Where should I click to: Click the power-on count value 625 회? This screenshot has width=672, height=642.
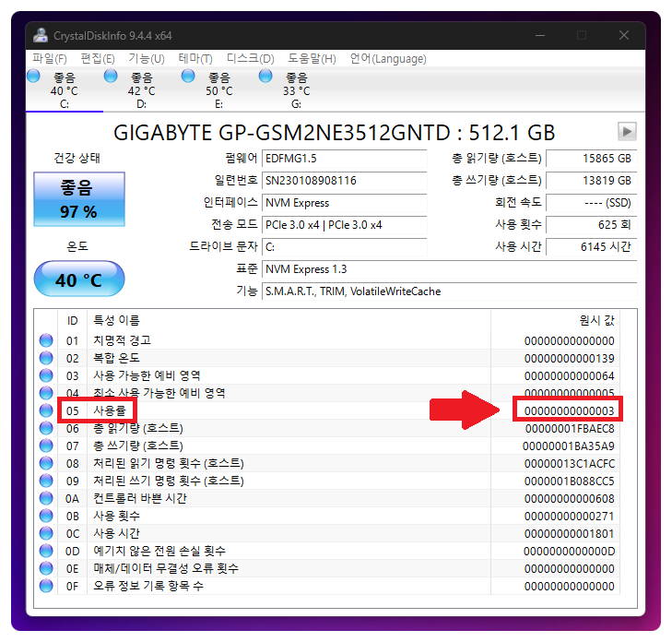pyautogui.click(x=592, y=225)
